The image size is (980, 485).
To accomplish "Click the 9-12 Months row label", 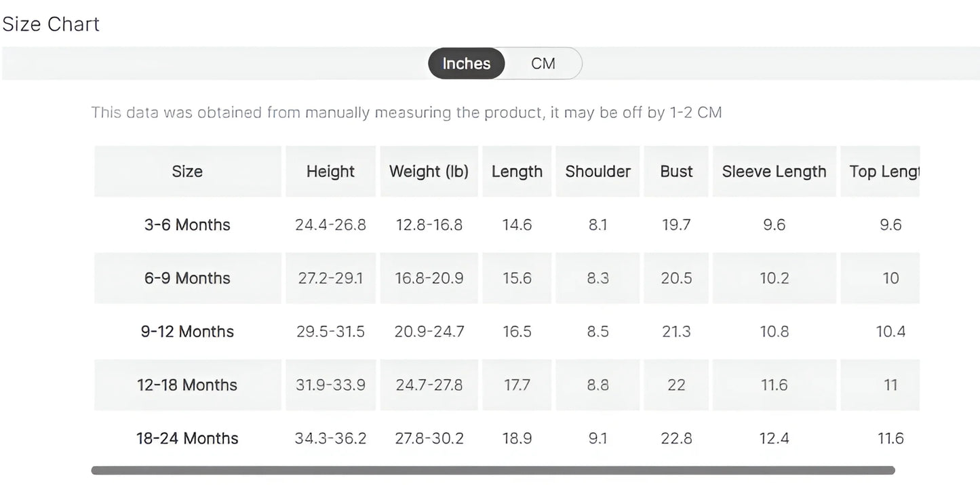I will pyautogui.click(x=187, y=332).
